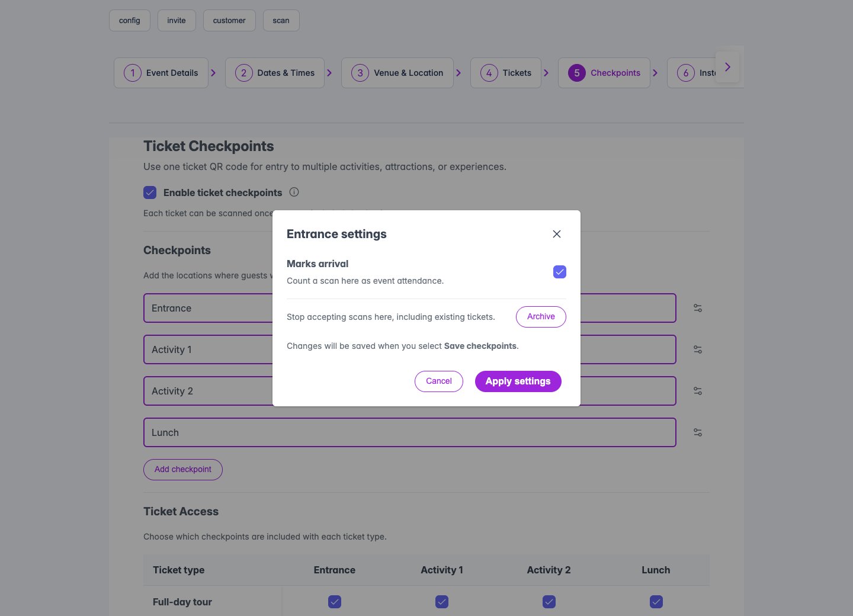The image size is (853, 616).
Task: Uncheck Activity 1 for Full-day tour
Action: 442,602
